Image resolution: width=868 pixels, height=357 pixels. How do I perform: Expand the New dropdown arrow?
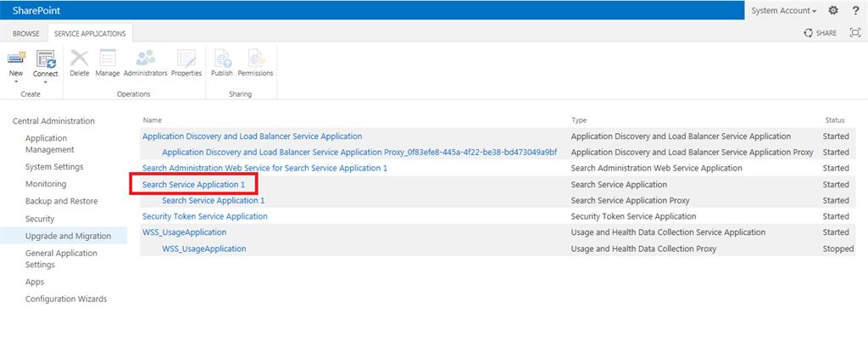[16, 82]
